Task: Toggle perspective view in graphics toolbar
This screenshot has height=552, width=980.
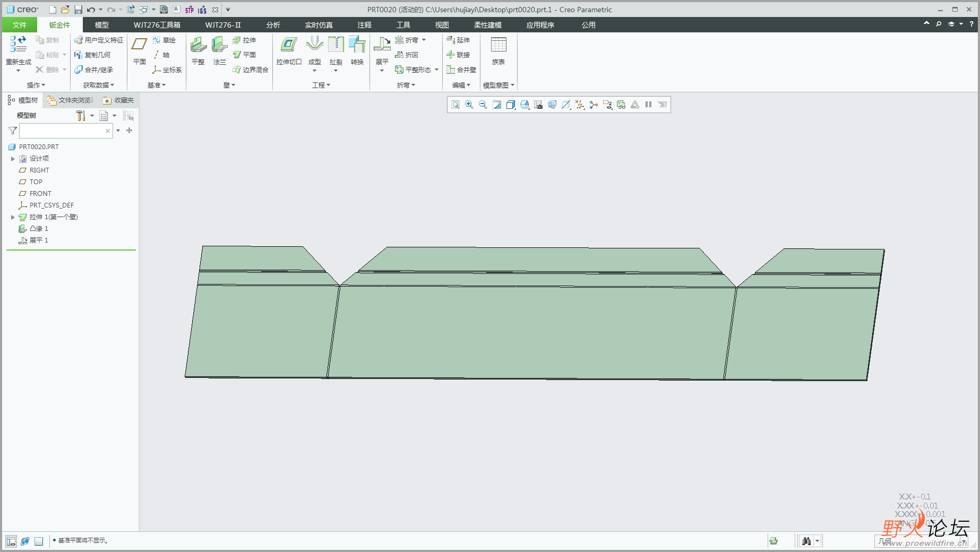Action: [x=552, y=105]
